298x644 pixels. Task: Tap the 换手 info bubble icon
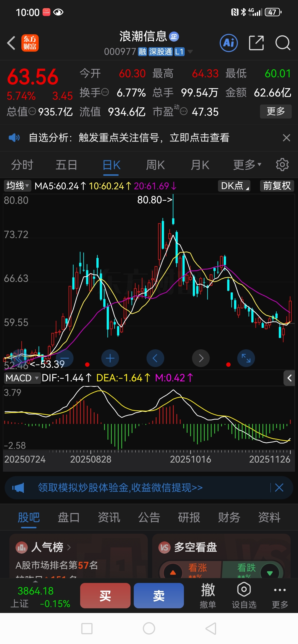[105, 92]
